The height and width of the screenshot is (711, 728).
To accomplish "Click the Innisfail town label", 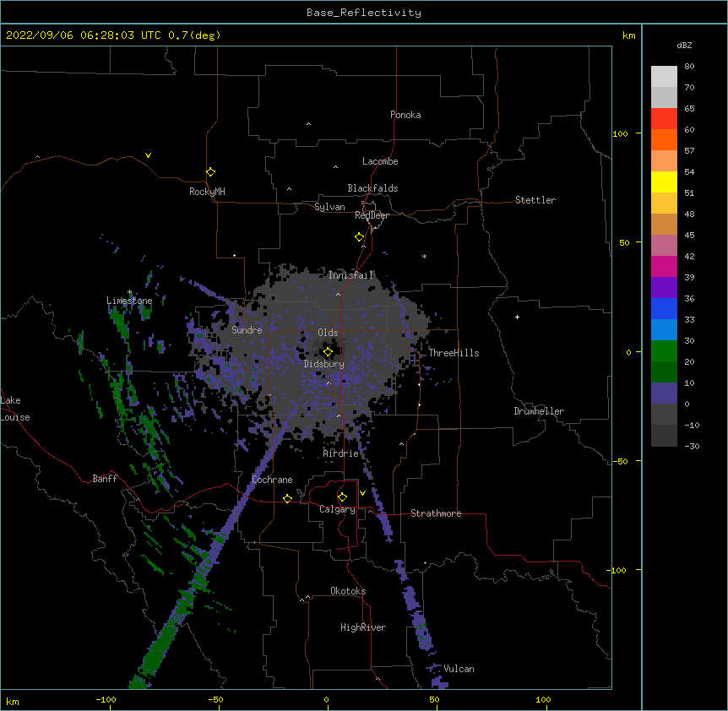I will [351, 275].
